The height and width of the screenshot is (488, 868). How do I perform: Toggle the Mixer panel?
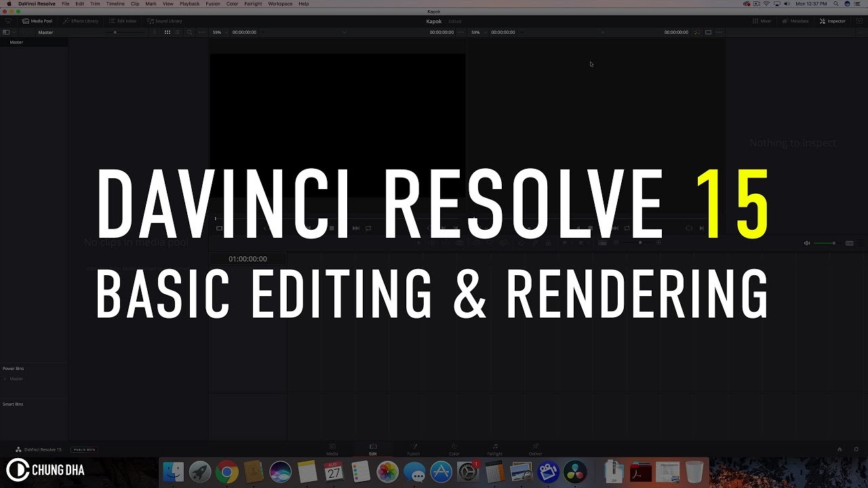pos(762,21)
